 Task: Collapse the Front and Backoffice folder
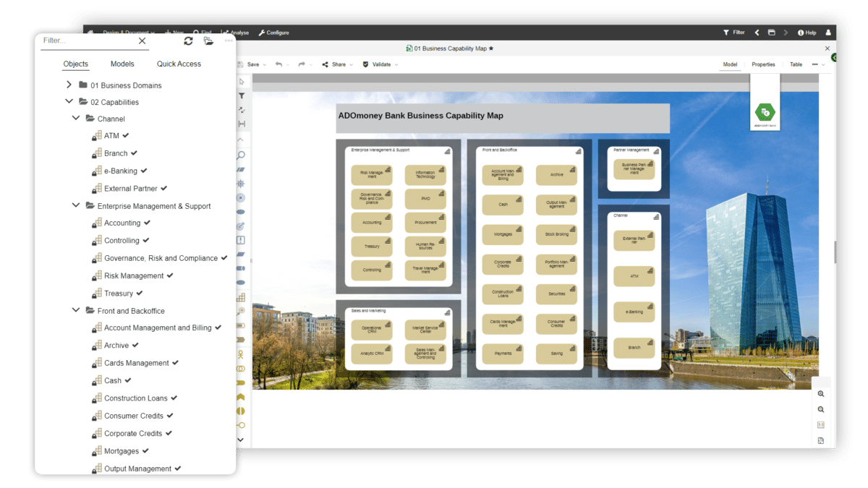click(76, 310)
